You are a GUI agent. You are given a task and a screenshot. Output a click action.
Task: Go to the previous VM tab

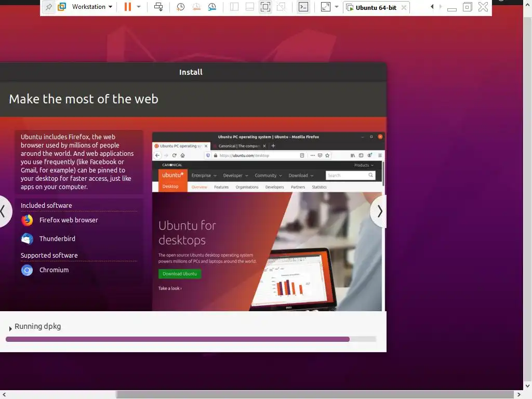(x=432, y=7)
